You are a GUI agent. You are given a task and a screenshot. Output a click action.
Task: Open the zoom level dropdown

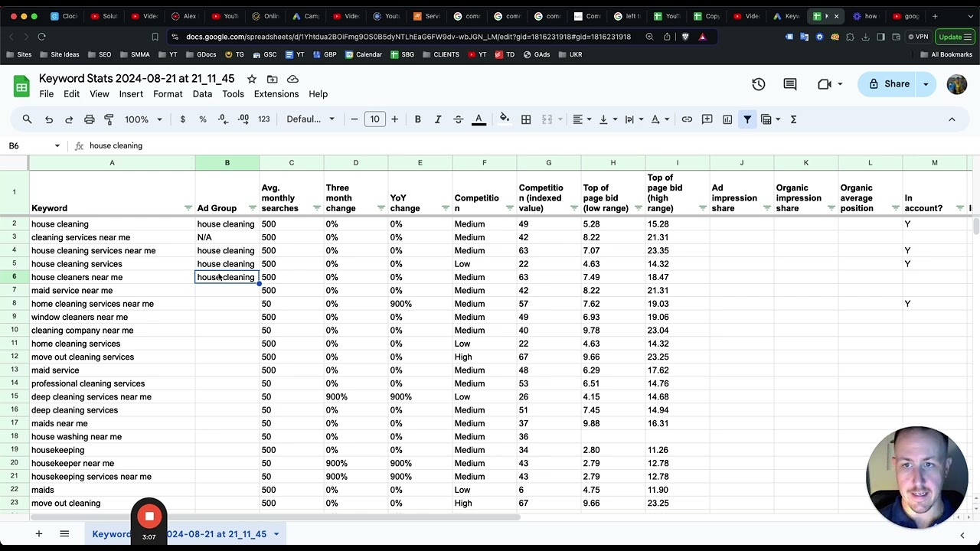coord(143,119)
